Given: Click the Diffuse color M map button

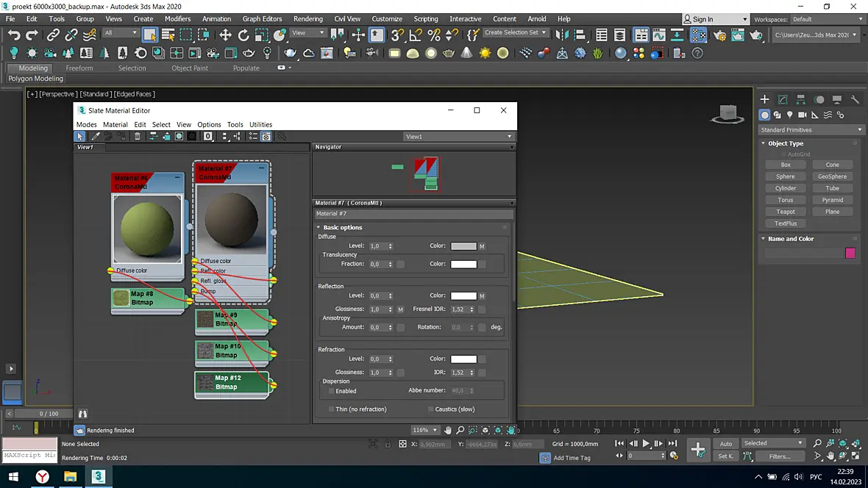Looking at the screenshot, I should (482, 246).
